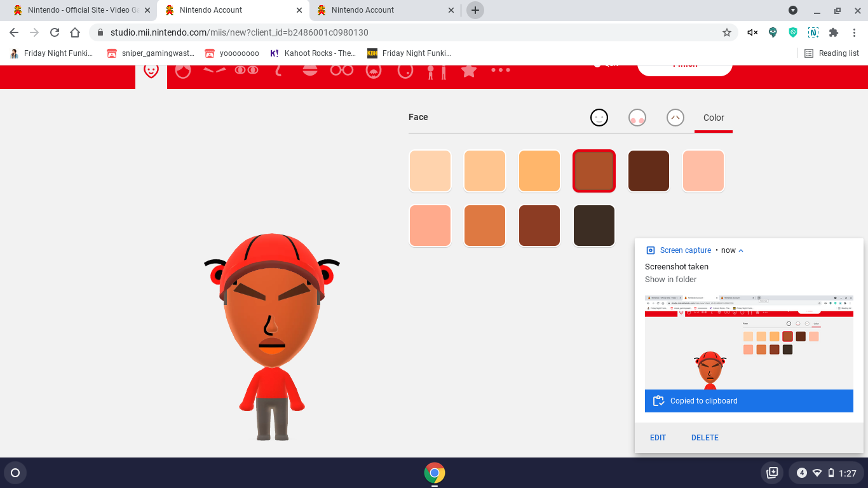Viewport: 868px width, 488px height.
Task: Open sniper_gamingwast bookmark
Action: click(151, 53)
